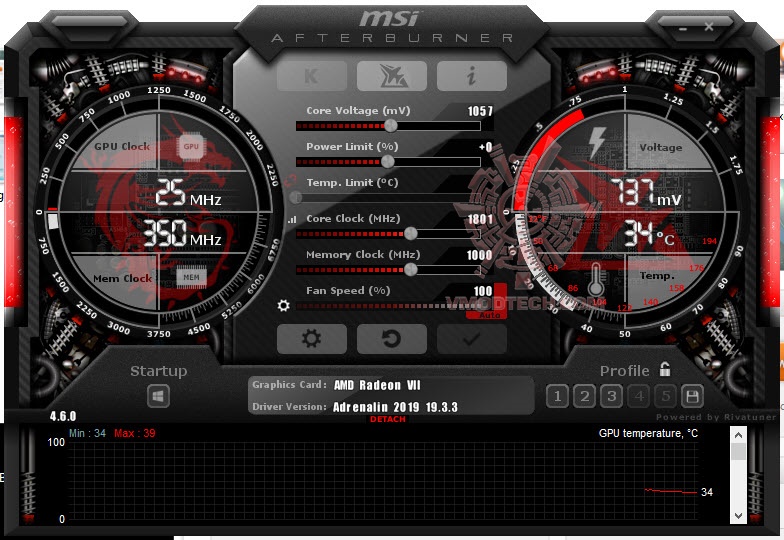Click the Temp. Limit slider handle
The image size is (784, 540).
tap(296, 198)
